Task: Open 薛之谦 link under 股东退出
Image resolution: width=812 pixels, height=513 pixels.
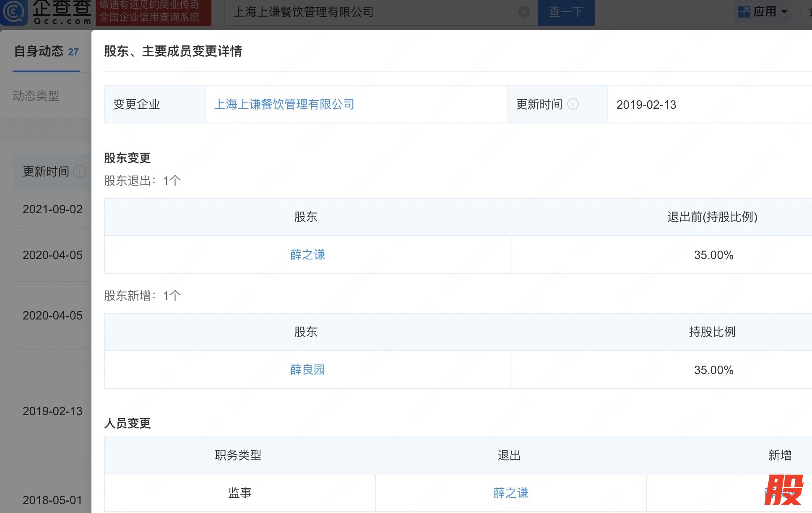Action: 307,254
